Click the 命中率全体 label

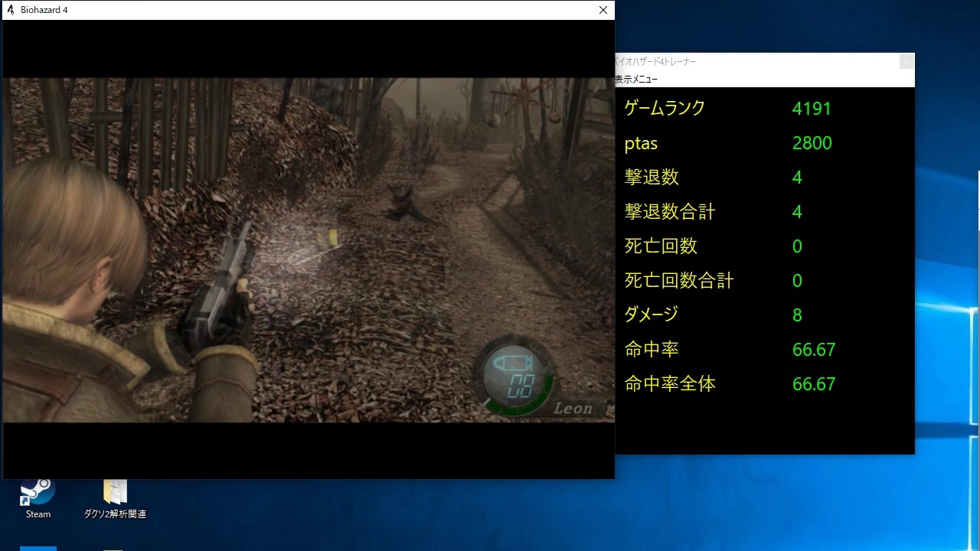tap(670, 383)
